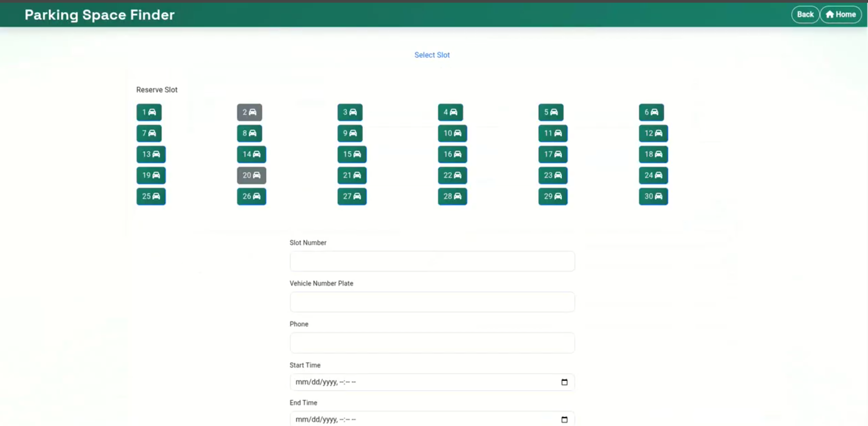The height and width of the screenshot is (426, 868).
Task: Pick parking slot 27
Action: click(x=352, y=196)
